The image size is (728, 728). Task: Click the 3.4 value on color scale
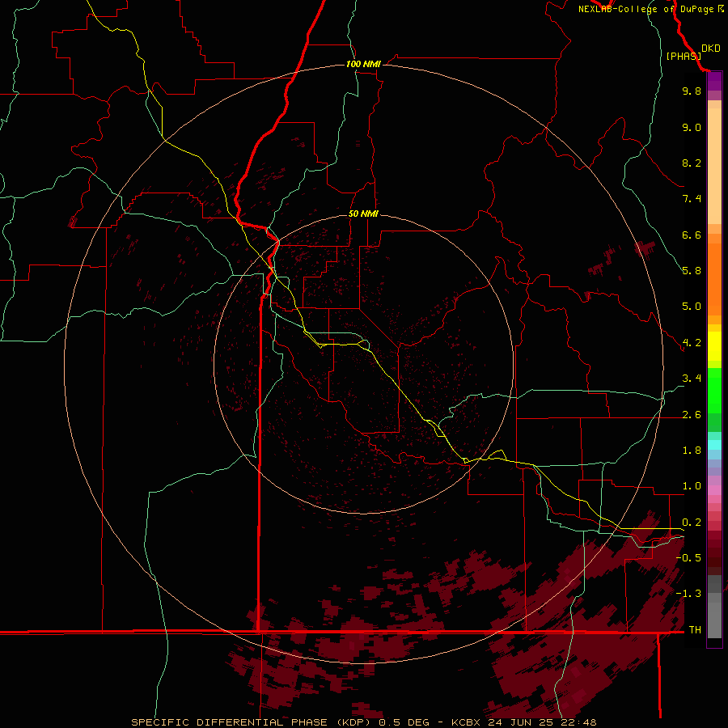[x=692, y=379]
